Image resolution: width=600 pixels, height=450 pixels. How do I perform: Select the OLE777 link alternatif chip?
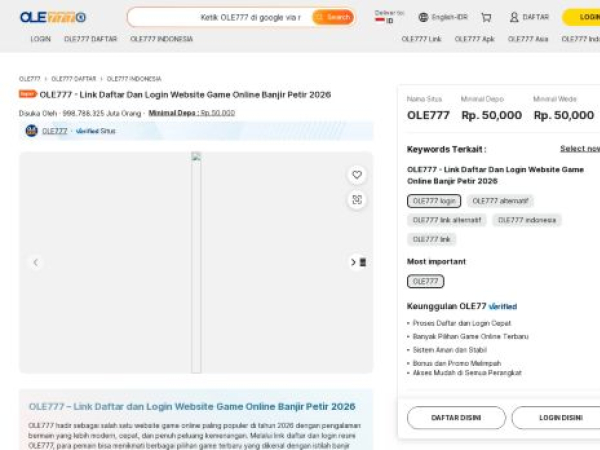pyautogui.click(x=447, y=220)
